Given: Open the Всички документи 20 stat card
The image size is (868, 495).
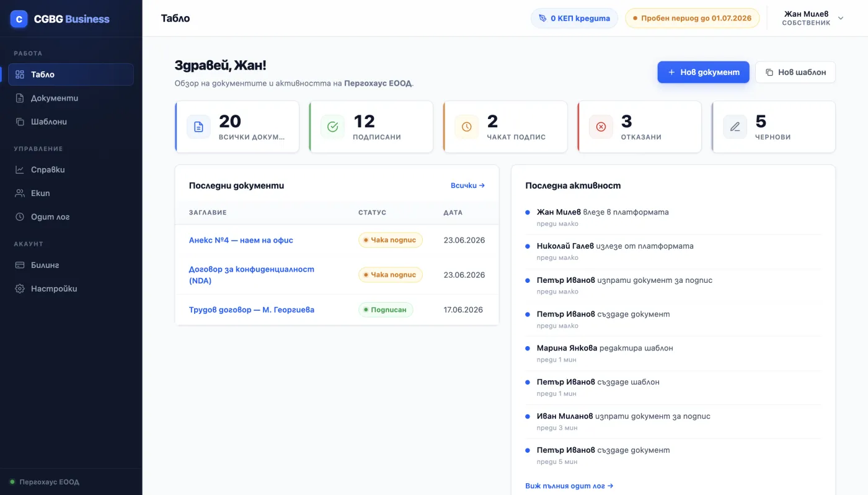Looking at the screenshot, I should [237, 127].
